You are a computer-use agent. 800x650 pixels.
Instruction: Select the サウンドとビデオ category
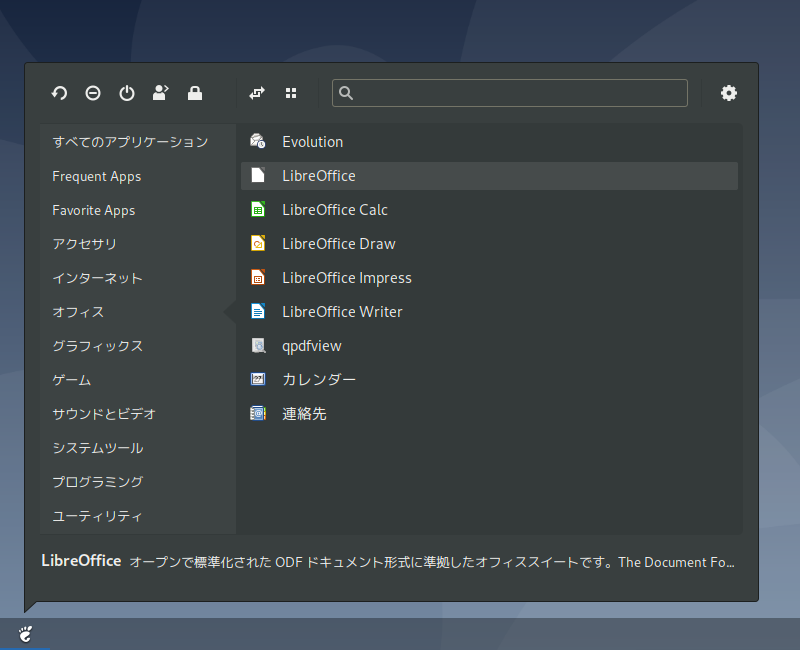click(104, 414)
